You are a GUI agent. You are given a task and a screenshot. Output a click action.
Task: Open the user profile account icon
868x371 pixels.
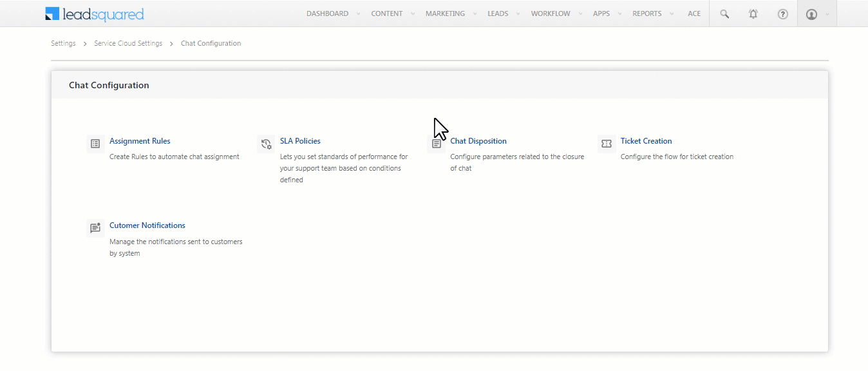pos(811,13)
